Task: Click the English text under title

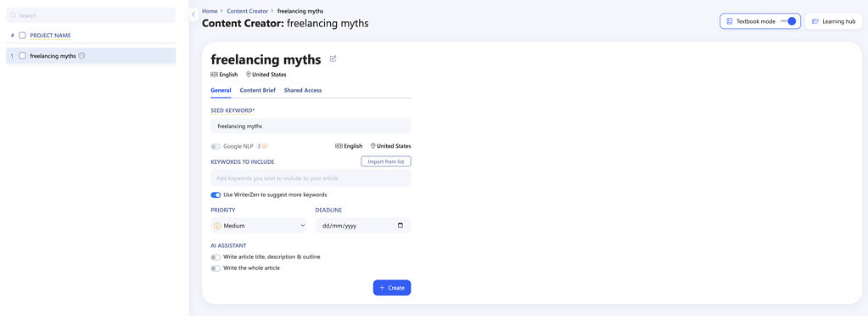Action: [228, 74]
